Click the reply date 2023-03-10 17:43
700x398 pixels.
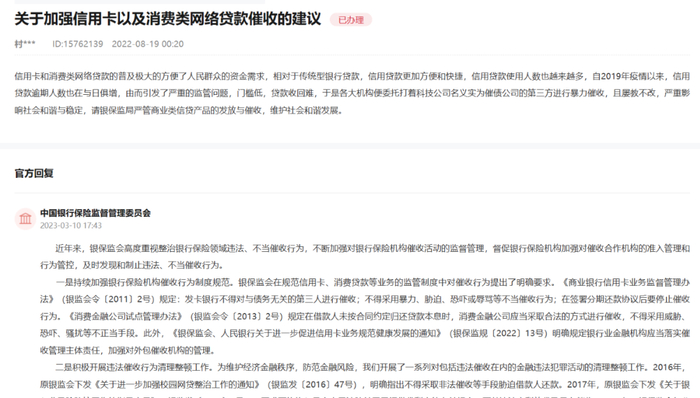pyautogui.click(x=71, y=225)
